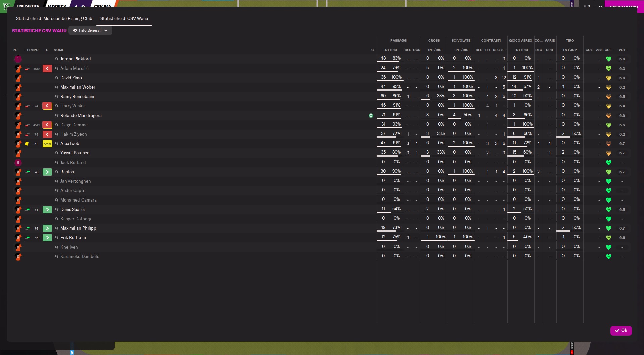
Task: Sort by the VOT rating column header
Action: pos(622,50)
